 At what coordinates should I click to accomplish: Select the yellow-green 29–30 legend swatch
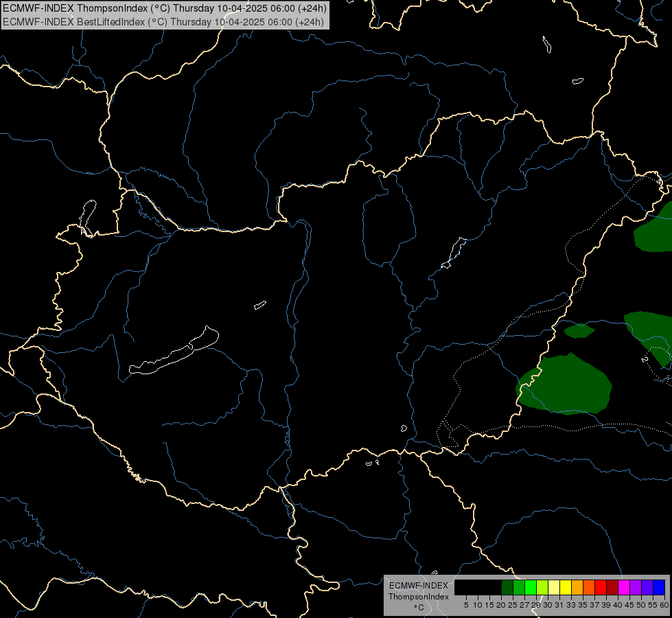pos(542,588)
